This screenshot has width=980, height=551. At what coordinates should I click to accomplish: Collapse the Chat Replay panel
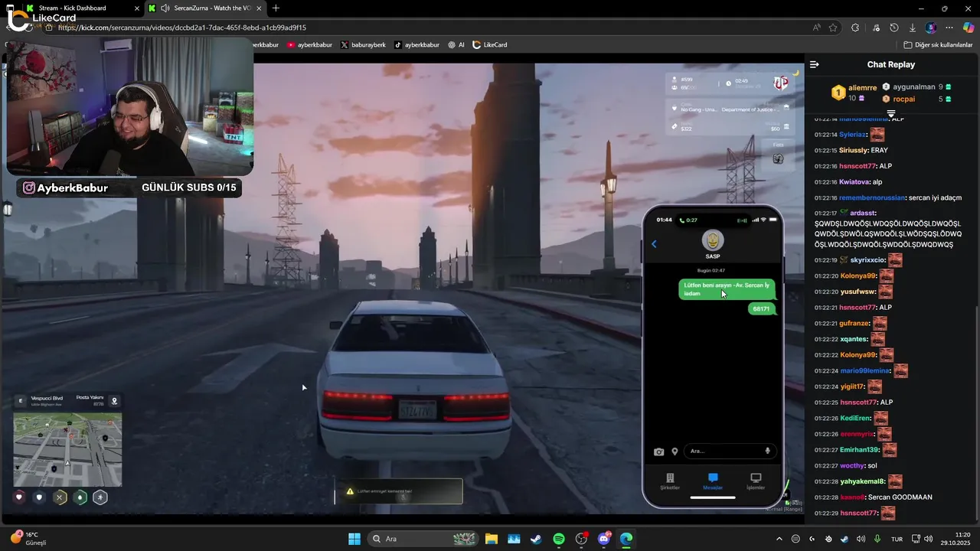click(x=815, y=64)
